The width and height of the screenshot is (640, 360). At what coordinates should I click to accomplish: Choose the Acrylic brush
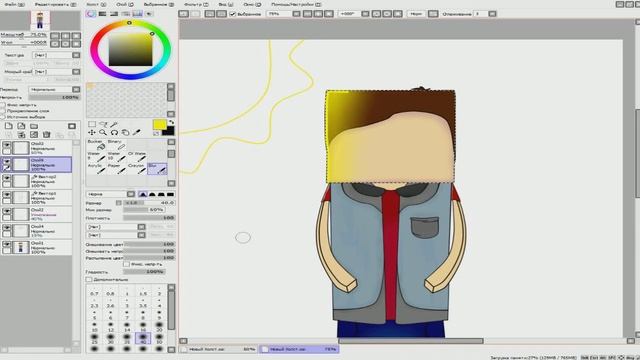coord(96,169)
